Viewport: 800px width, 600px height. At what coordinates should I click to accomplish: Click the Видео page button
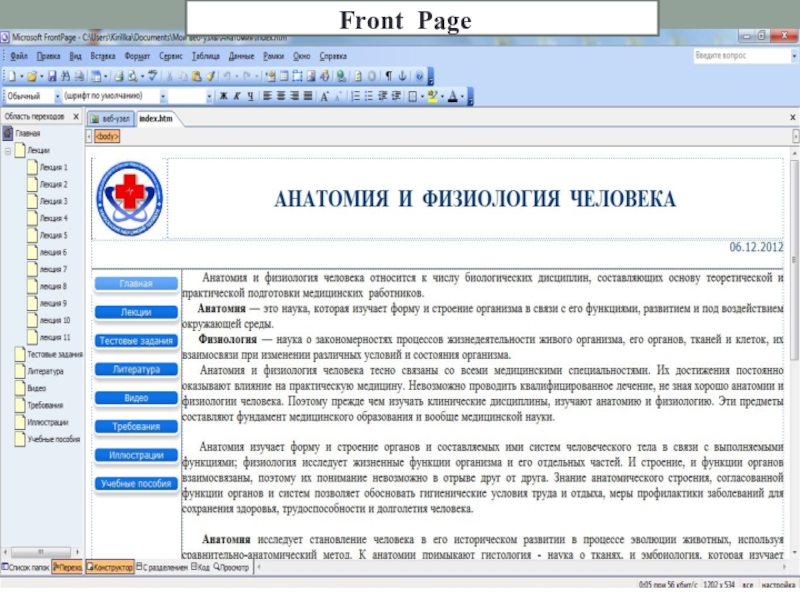(136, 398)
